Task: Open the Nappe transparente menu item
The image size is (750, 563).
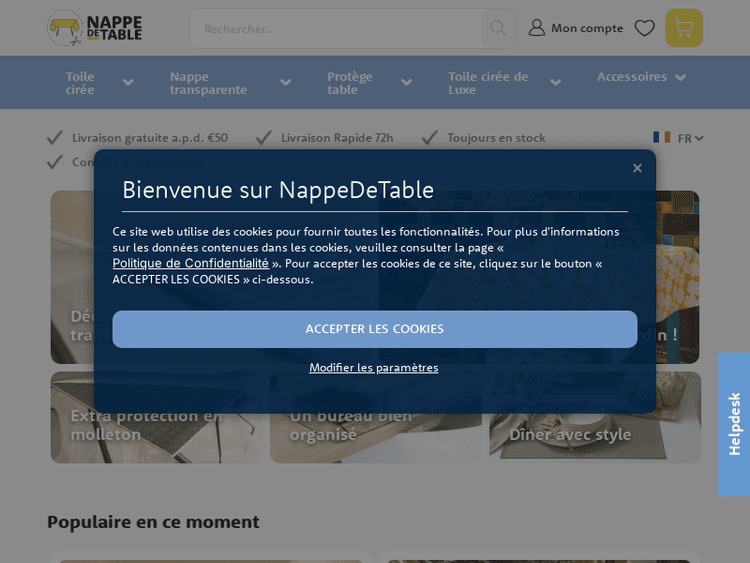Action: pyautogui.click(x=208, y=83)
